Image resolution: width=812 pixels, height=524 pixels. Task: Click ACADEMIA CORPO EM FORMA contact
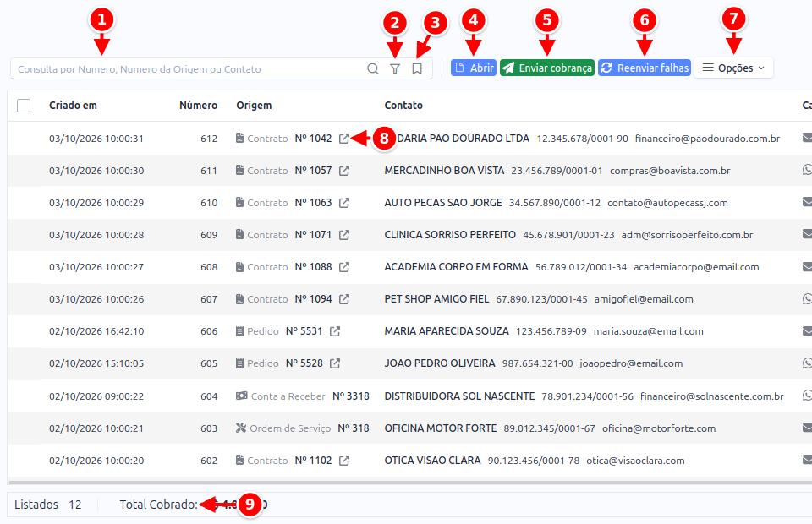[x=456, y=267]
